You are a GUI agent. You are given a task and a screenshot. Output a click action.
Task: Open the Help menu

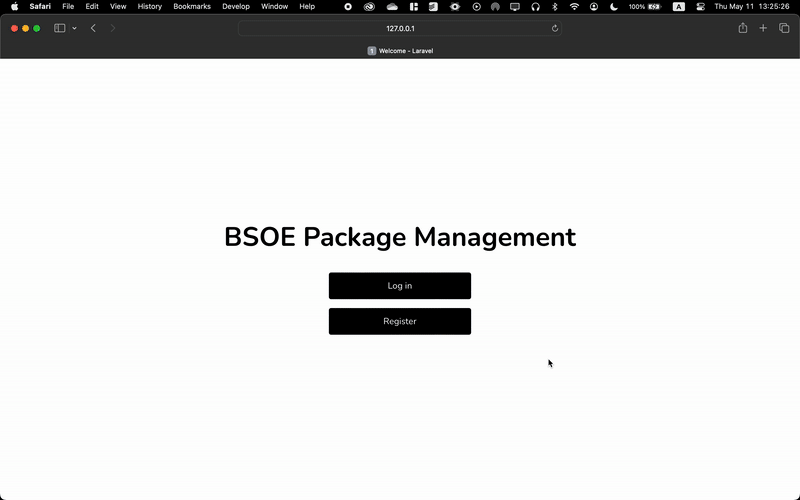tap(307, 7)
